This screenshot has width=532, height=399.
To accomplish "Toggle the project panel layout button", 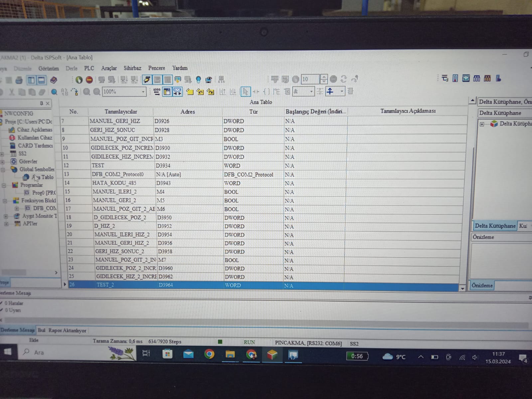I will click(31, 80).
